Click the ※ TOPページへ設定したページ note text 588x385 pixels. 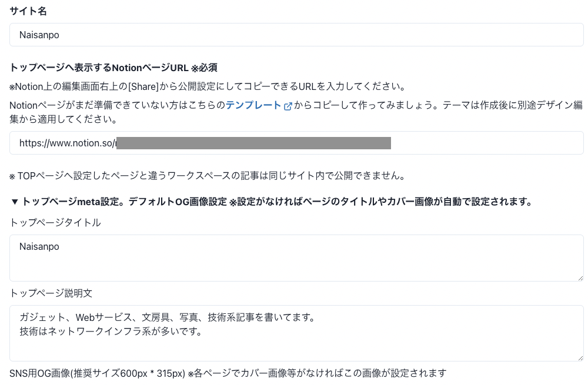coord(207,176)
